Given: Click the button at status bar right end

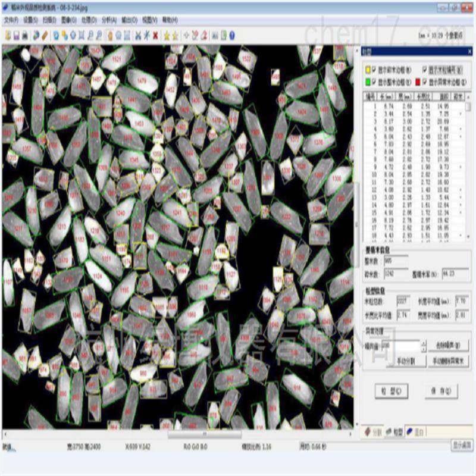Looking at the screenshot, I should click(462, 446).
